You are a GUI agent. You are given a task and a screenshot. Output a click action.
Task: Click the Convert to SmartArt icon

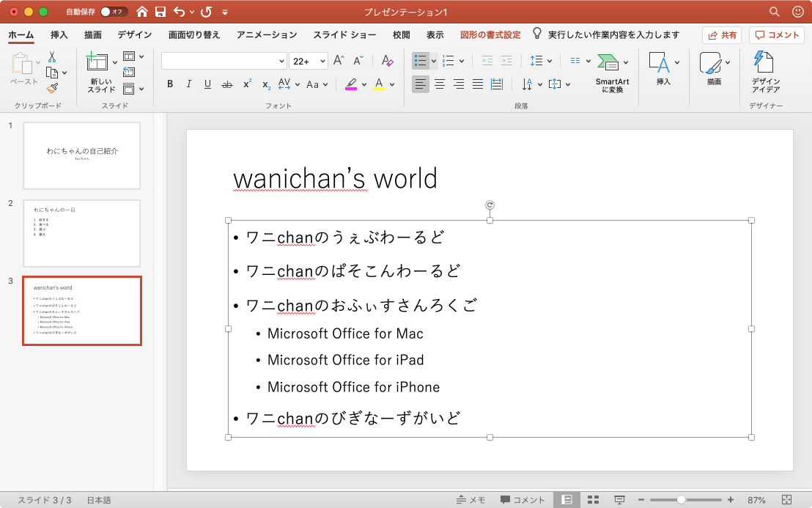[x=608, y=62]
